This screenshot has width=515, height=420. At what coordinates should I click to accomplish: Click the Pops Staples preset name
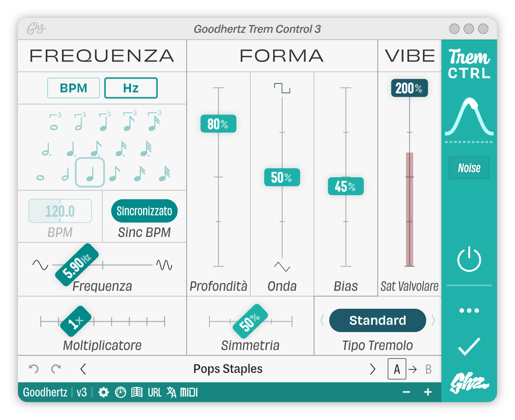pos(227,369)
